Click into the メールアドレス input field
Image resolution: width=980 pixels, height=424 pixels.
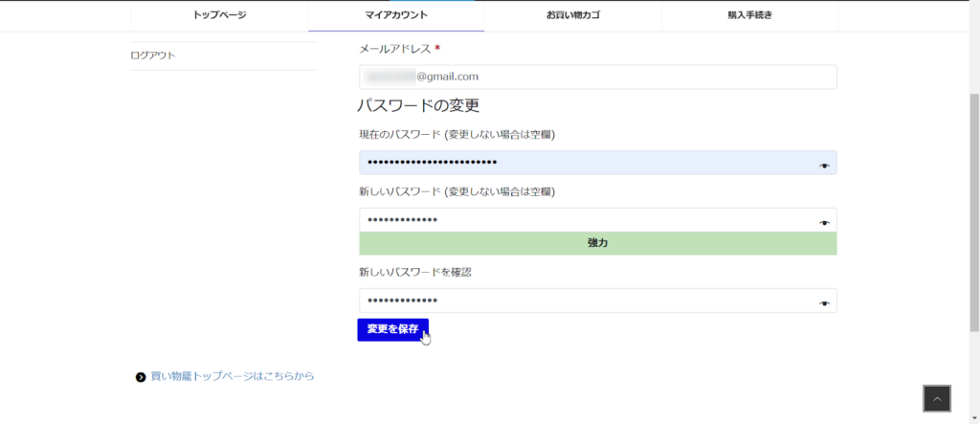pos(597,78)
